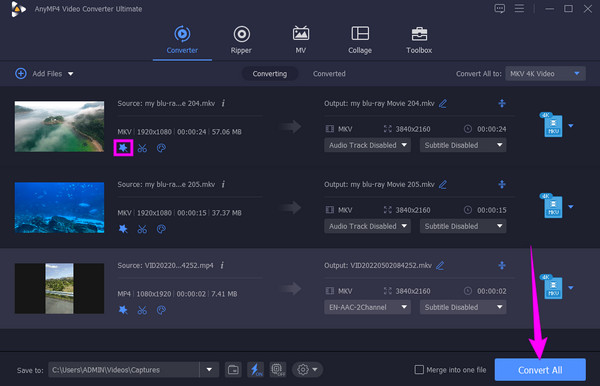The height and width of the screenshot is (386, 600).
Task: Rename output my blu-ray Movie 204.mkv with pencil
Action: pyautogui.click(x=443, y=104)
